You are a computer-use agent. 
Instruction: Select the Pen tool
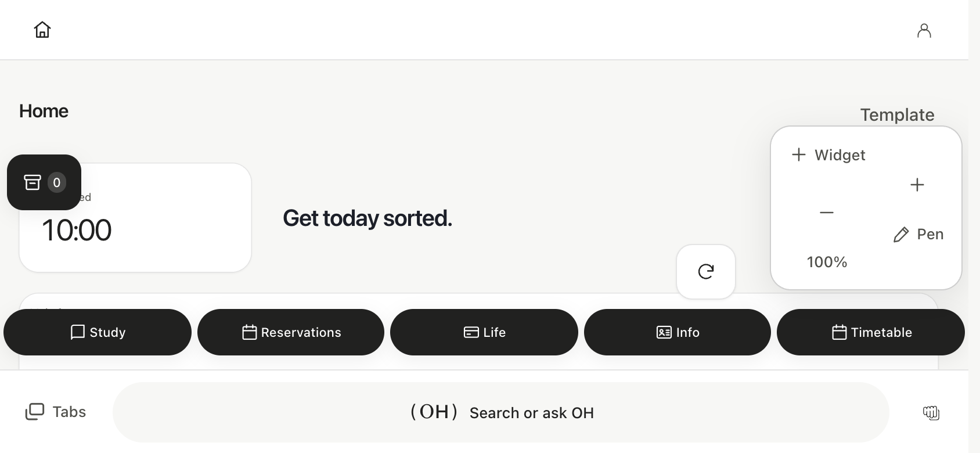[918, 234]
